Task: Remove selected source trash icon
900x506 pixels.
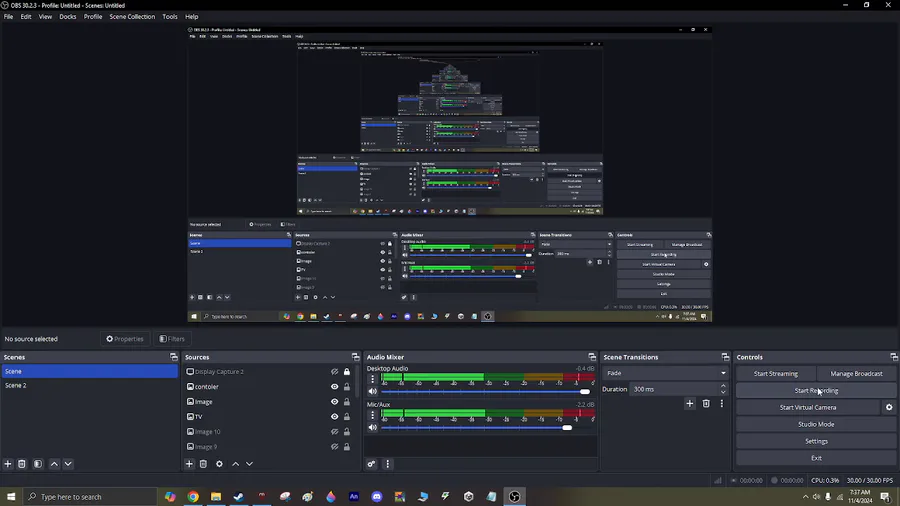Action: (203, 464)
